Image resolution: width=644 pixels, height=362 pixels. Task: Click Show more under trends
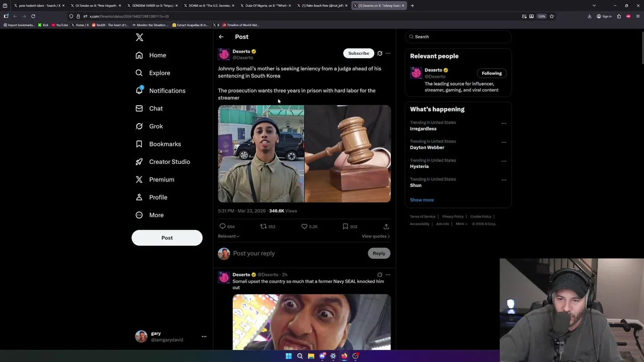click(422, 200)
